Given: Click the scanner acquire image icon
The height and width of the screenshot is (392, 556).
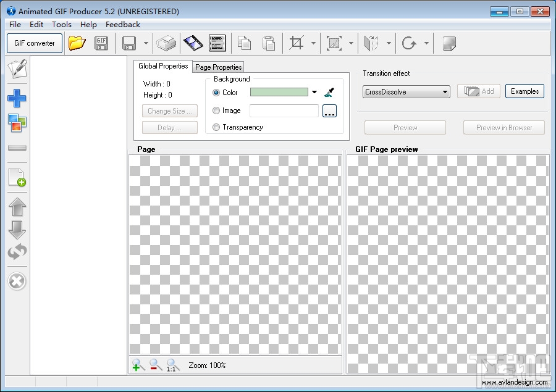Looking at the screenshot, I should coord(166,43).
